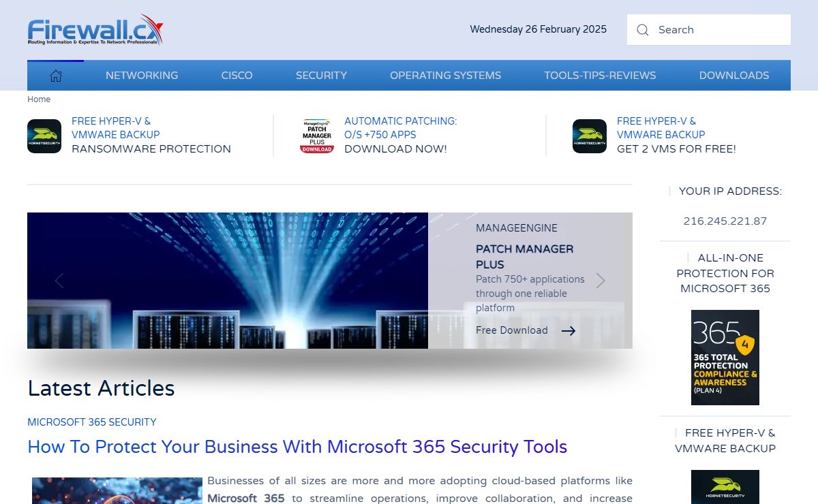Open Patch Manager Plus slide title
Screen dimensions: 818x504
[525, 257]
